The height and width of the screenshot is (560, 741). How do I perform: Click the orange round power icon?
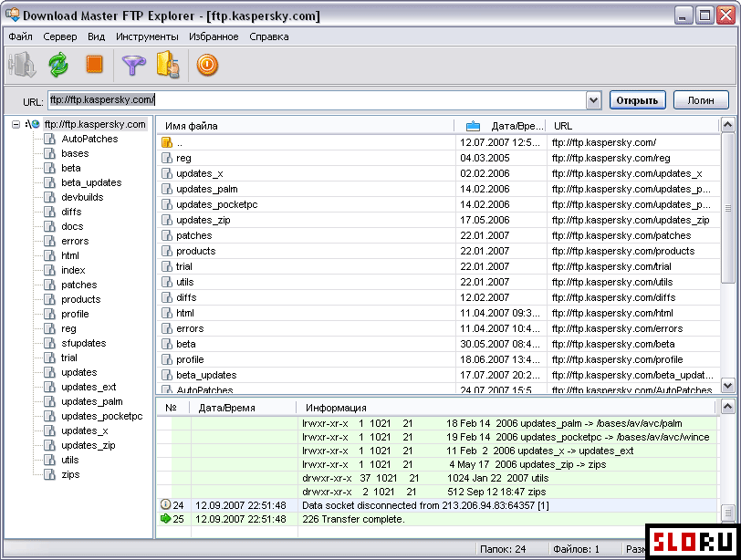click(x=207, y=65)
